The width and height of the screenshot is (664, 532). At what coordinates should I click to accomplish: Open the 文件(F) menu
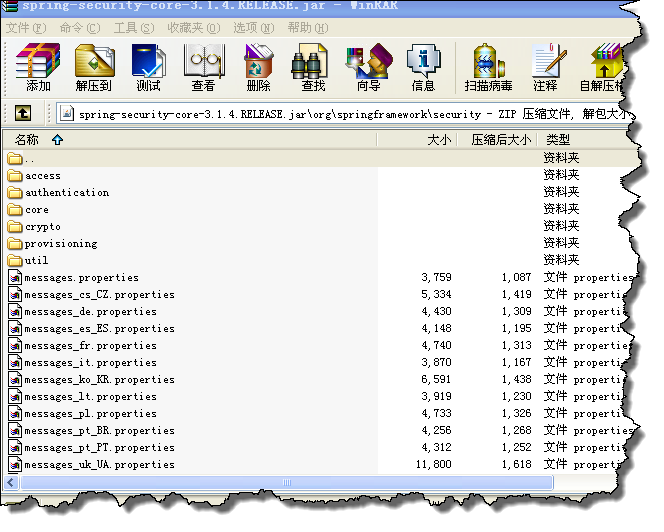tap(26, 28)
